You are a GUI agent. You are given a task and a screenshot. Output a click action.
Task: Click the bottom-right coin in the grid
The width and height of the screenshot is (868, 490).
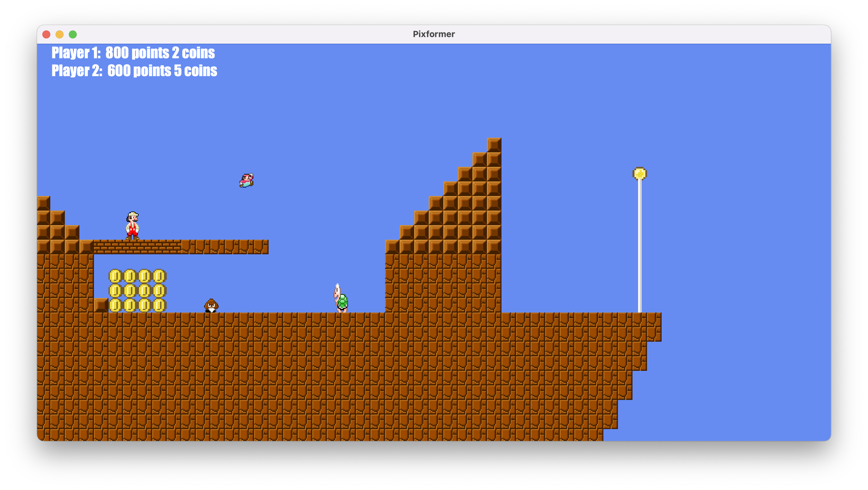tap(159, 305)
